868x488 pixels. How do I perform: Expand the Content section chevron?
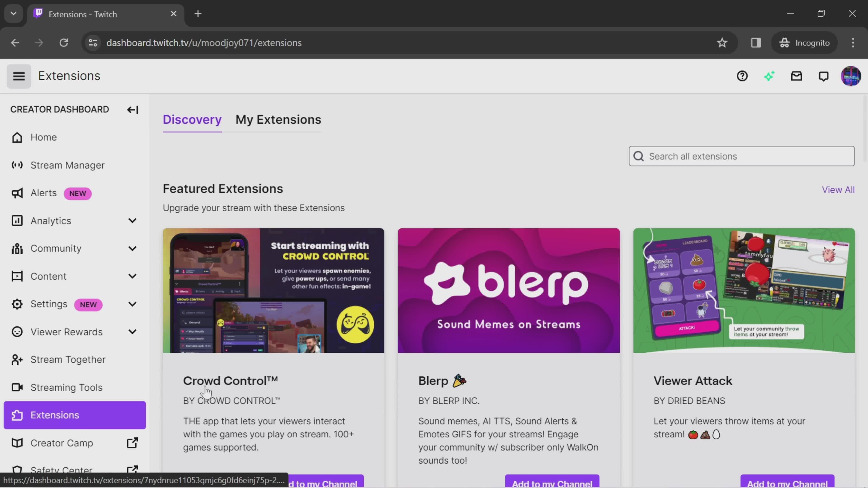(132, 276)
